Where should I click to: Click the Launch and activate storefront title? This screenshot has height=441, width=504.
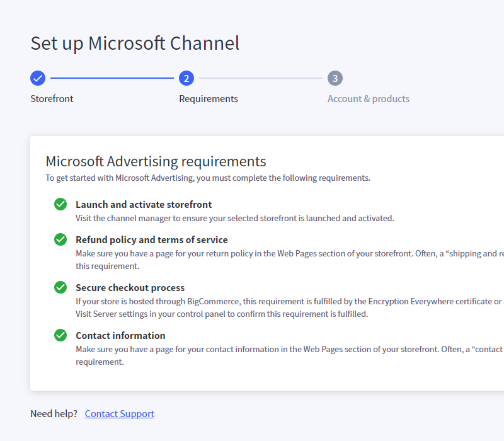[144, 204]
